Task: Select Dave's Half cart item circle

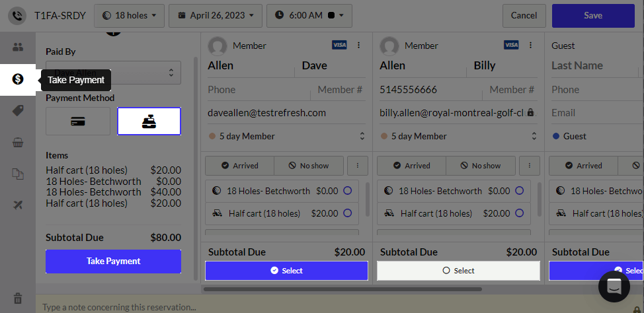Action: 348,213
